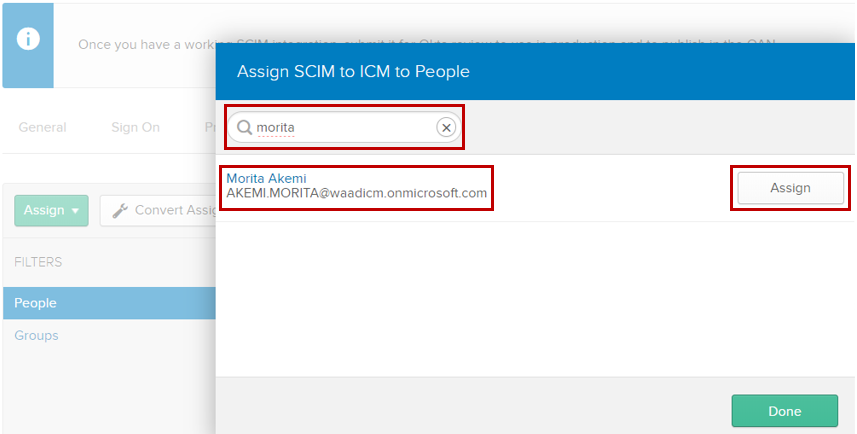The height and width of the screenshot is (434, 857).
Task: Switch to the General tab
Action: pyautogui.click(x=42, y=127)
